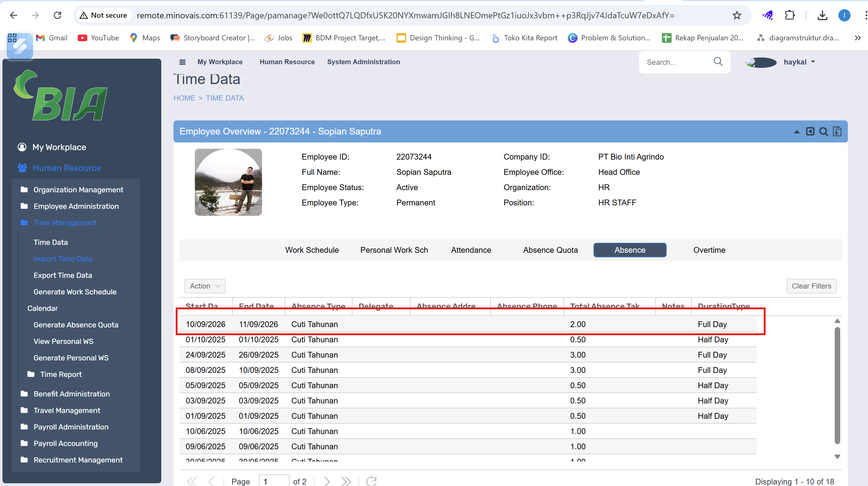The height and width of the screenshot is (486, 868).
Task: Click the back arrow box icon in panel header
Action: (x=810, y=131)
